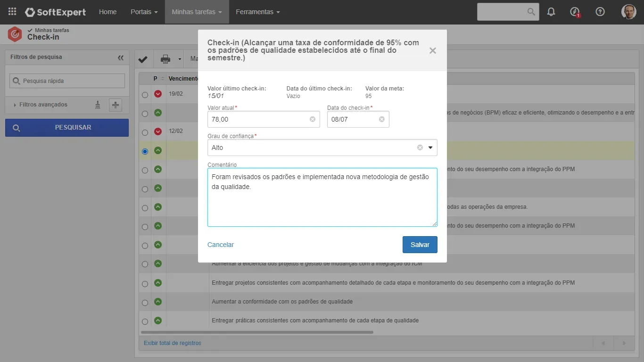Click the print icon in toolbar
The height and width of the screenshot is (362, 644).
click(x=165, y=59)
